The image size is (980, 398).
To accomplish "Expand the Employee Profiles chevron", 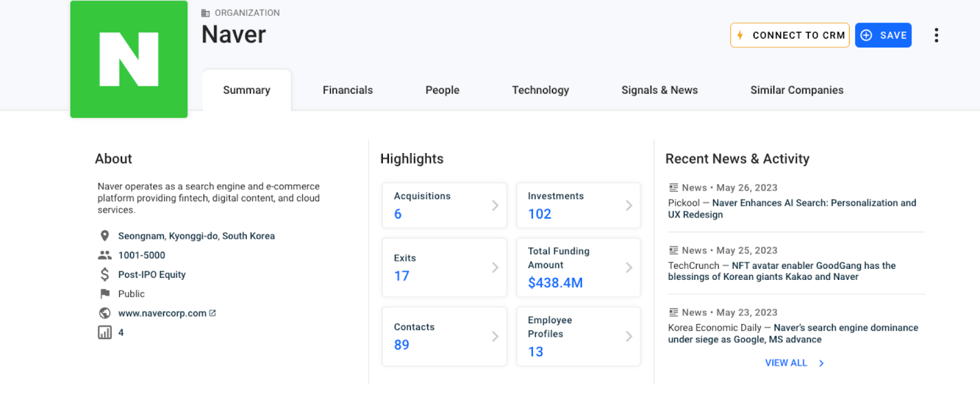I will click(628, 336).
